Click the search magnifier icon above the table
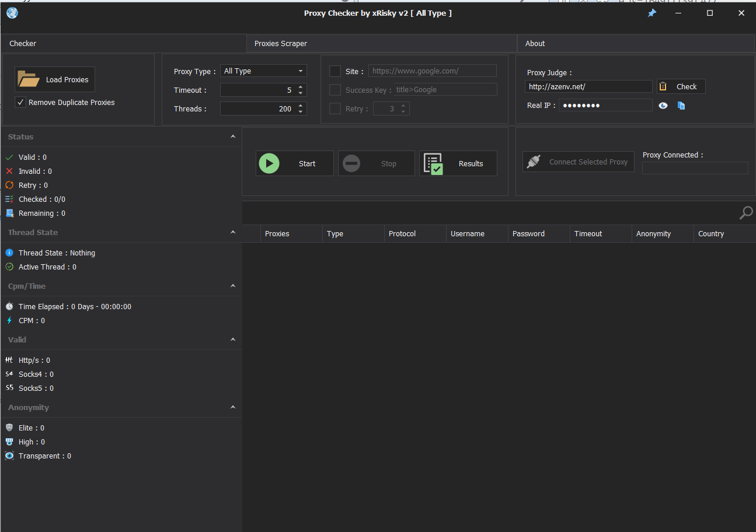756x532 pixels. tap(745, 213)
